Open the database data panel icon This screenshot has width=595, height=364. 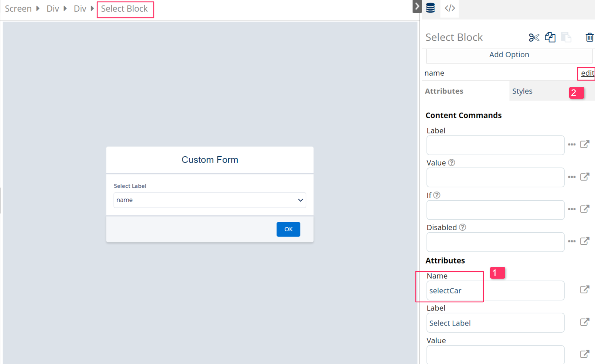click(431, 8)
